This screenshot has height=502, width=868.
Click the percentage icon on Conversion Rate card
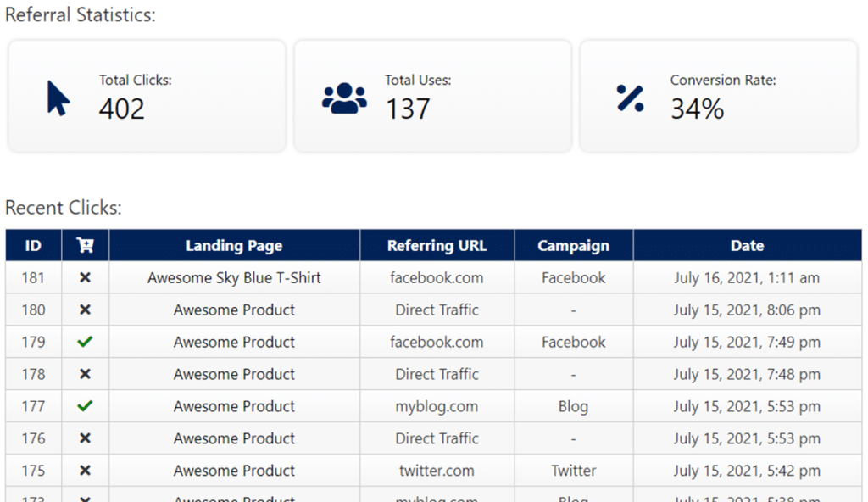point(629,98)
